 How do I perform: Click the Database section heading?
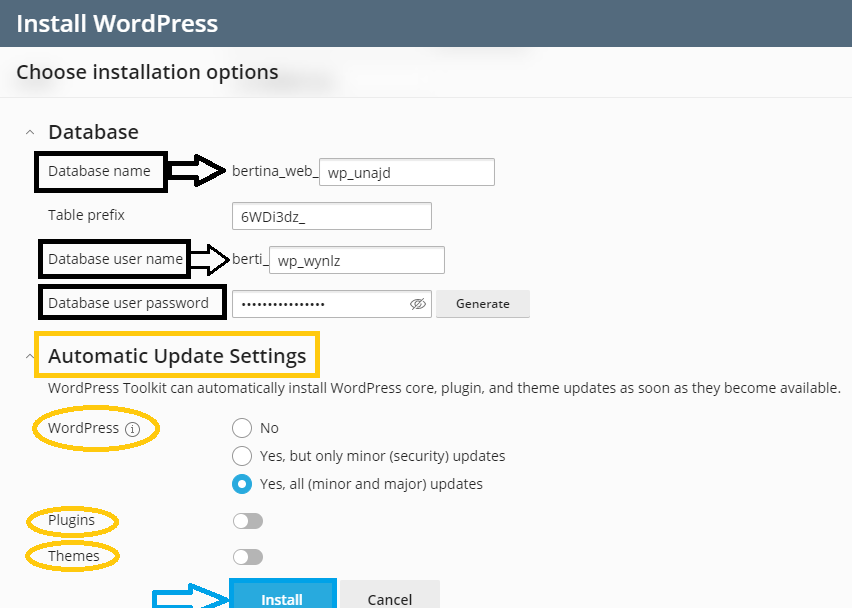93,132
